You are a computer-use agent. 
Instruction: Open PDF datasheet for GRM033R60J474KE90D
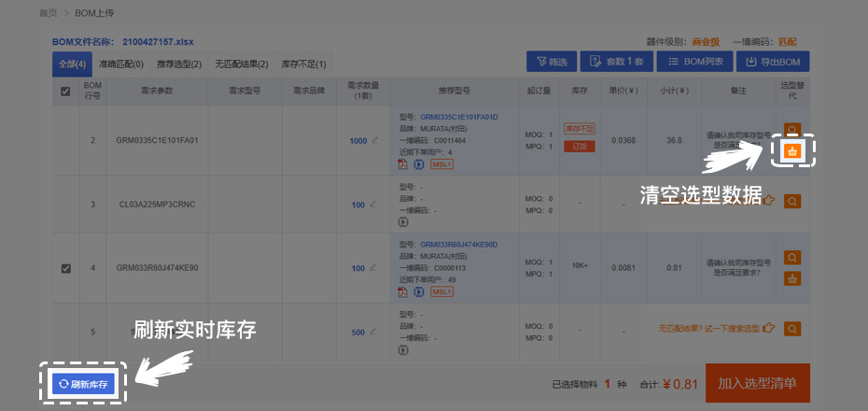(403, 292)
